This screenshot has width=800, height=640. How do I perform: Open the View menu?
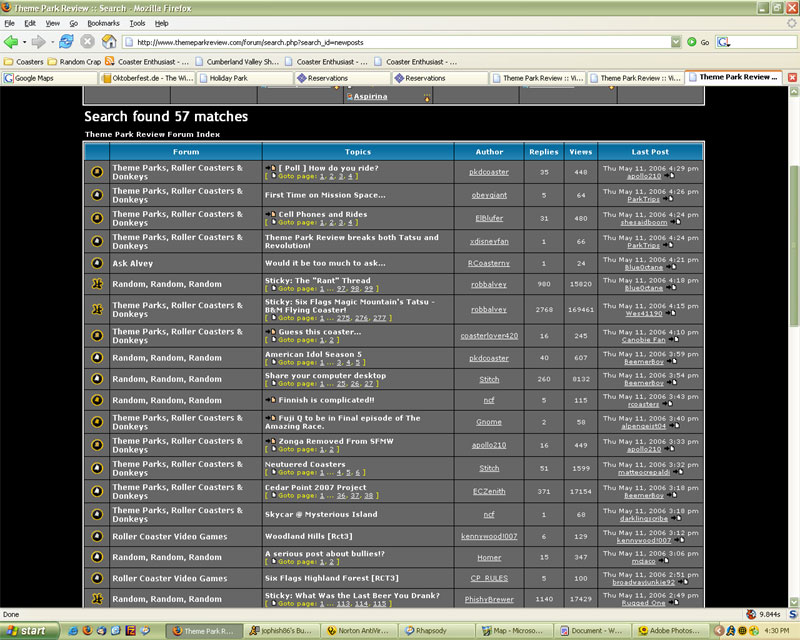click(53, 23)
